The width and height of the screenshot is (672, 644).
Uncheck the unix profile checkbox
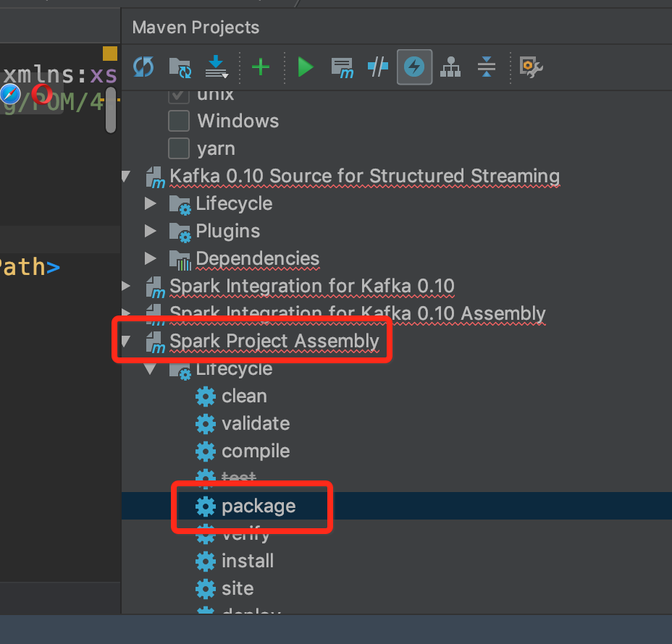pyautogui.click(x=179, y=97)
